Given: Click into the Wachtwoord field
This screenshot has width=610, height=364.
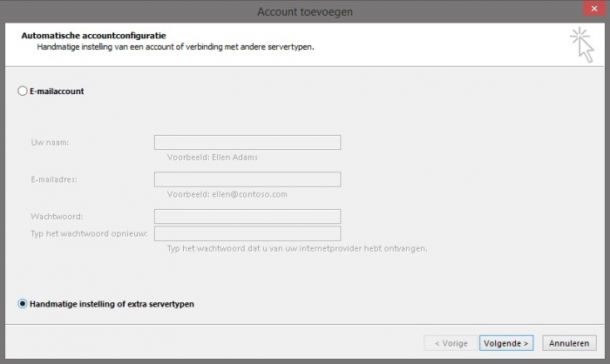Looking at the screenshot, I should [247, 216].
